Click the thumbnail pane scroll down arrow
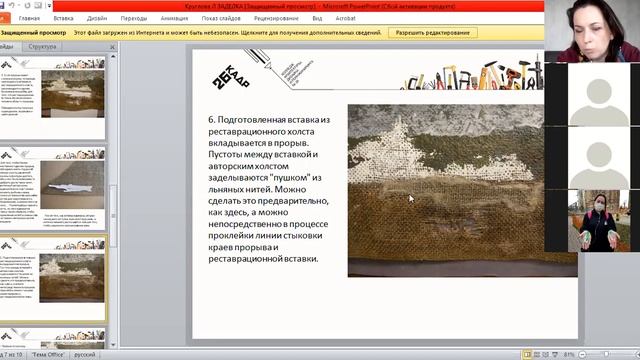 point(113,345)
